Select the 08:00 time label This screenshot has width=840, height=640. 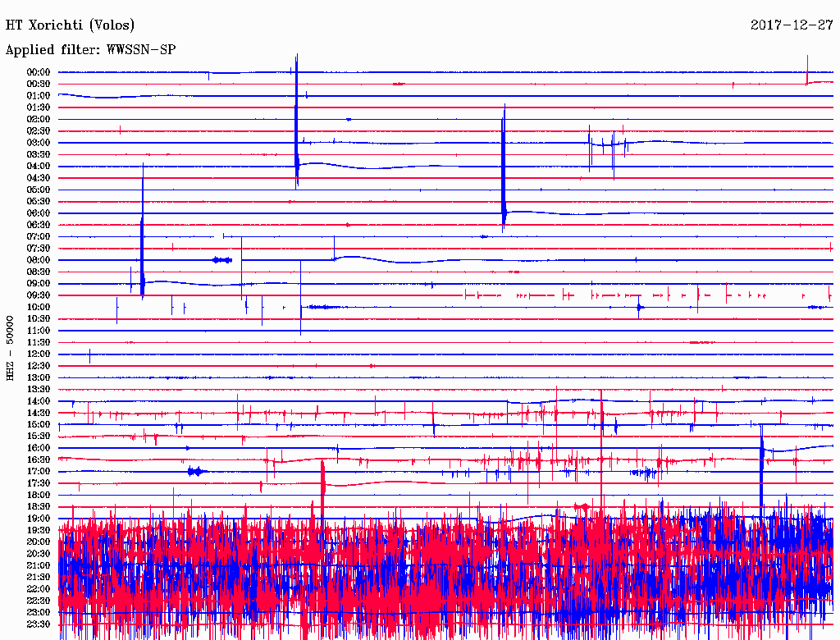[x=39, y=260]
